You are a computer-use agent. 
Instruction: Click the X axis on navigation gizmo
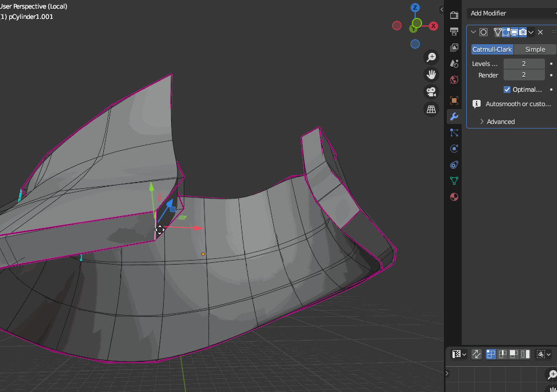pyautogui.click(x=434, y=26)
